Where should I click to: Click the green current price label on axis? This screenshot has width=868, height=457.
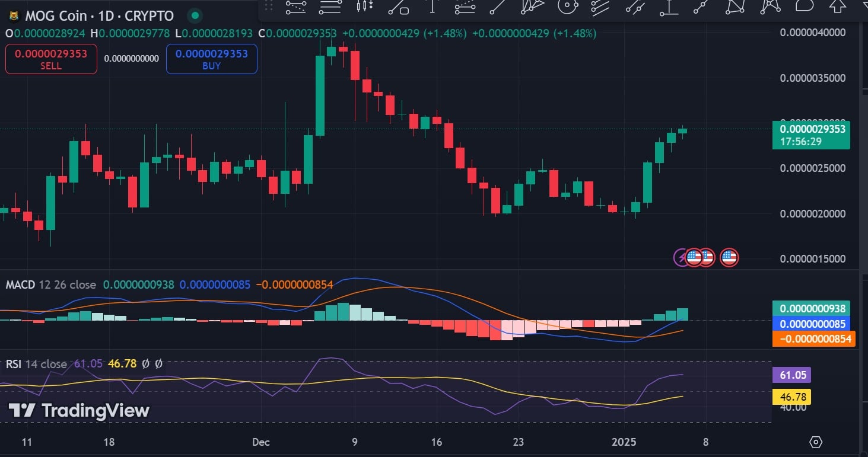[x=812, y=135]
